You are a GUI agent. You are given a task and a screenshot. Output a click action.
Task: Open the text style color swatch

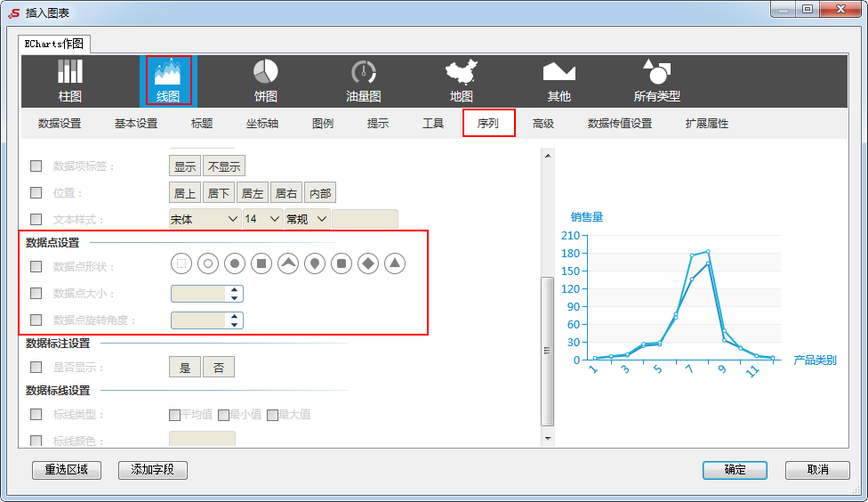pyautogui.click(x=365, y=219)
